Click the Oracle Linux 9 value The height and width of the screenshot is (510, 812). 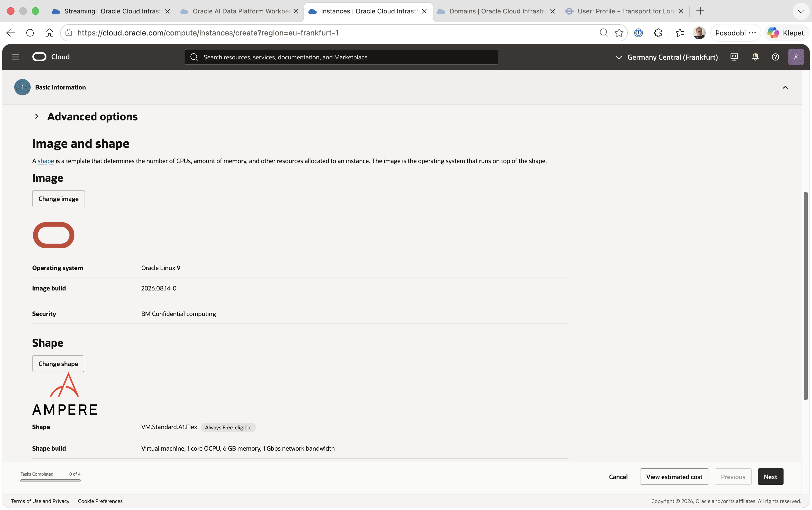[x=161, y=268]
